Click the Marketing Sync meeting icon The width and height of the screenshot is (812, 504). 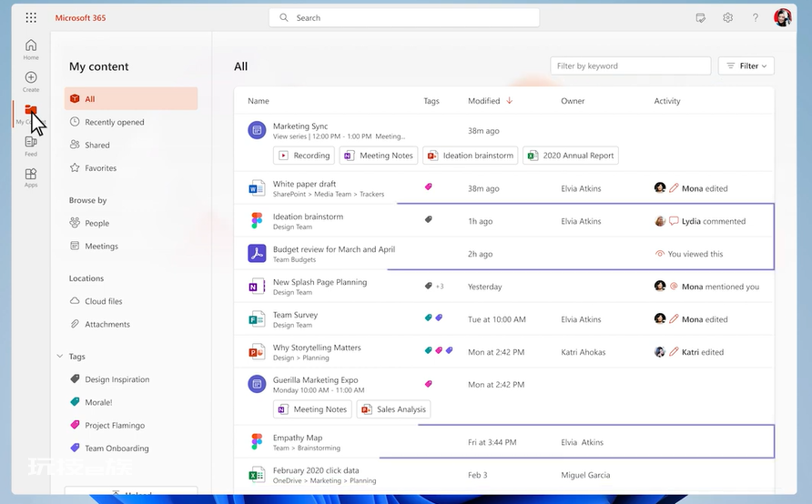pyautogui.click(x=257, y=130)
